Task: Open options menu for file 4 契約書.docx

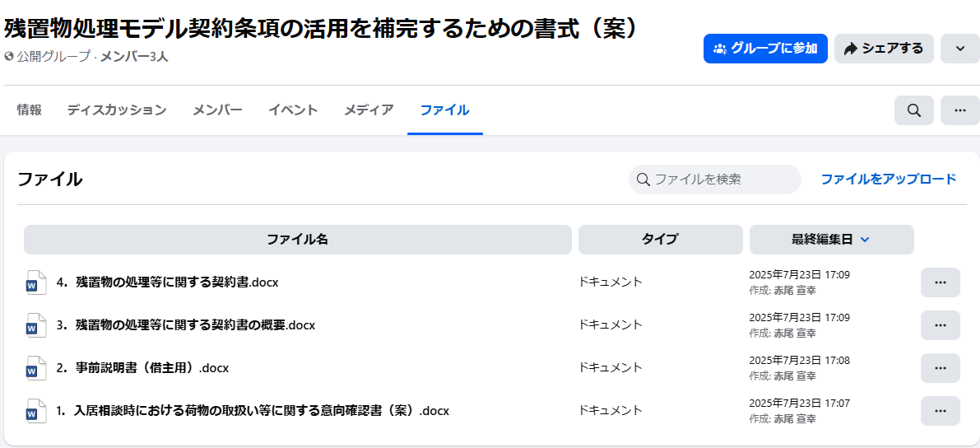Action: click(x=940, y=282)
